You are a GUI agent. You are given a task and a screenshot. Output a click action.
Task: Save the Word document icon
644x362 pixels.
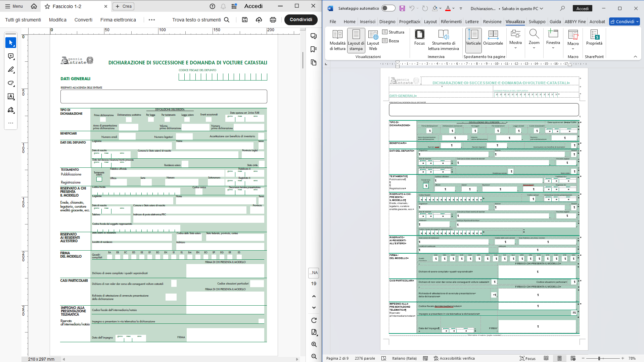[x=402, y=8]
